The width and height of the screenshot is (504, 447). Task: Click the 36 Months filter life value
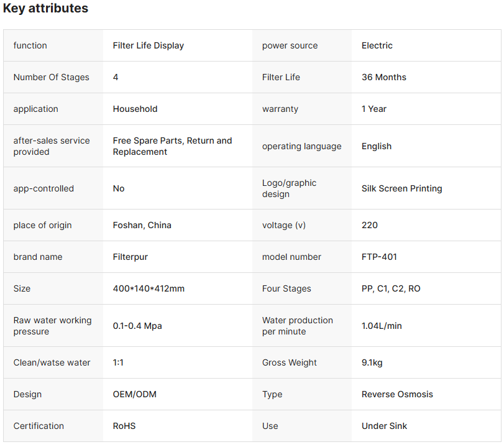pyautogui.click(x=384, y=77)
